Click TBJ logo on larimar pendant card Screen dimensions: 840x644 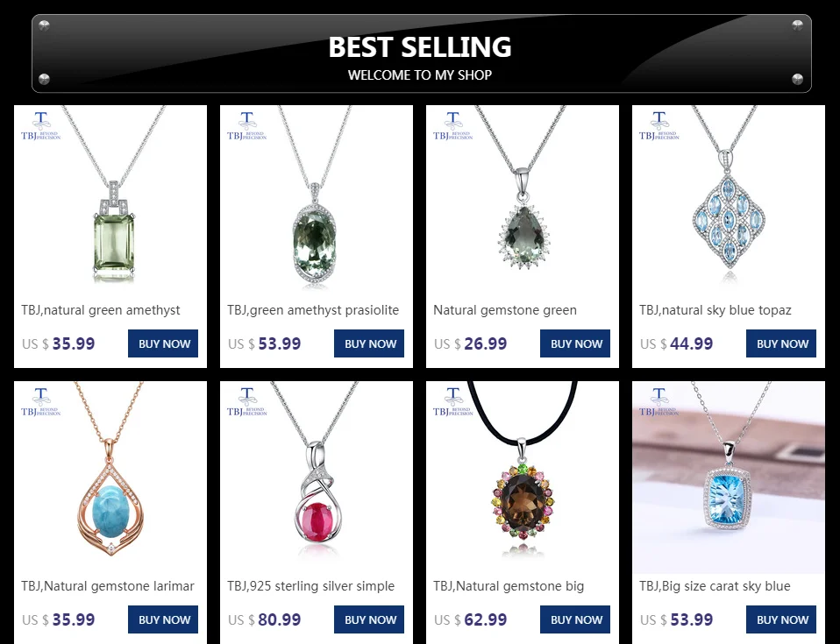tap(40, 402)
